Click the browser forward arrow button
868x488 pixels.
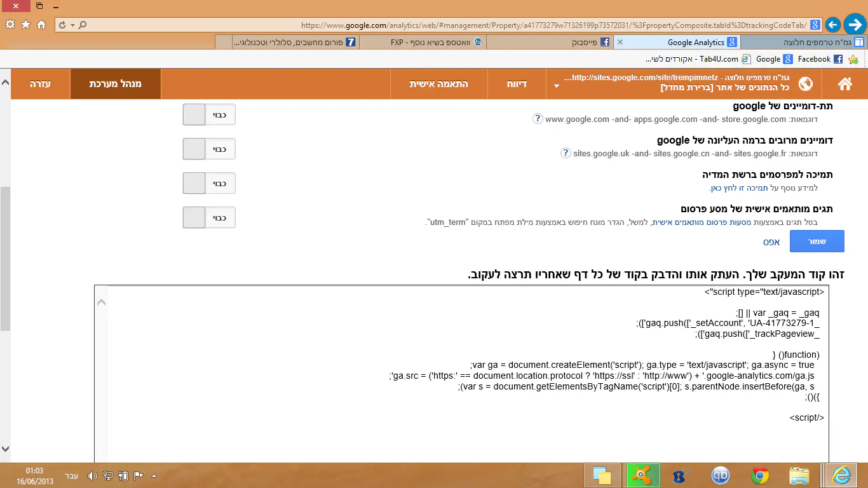tap(855, 25)
